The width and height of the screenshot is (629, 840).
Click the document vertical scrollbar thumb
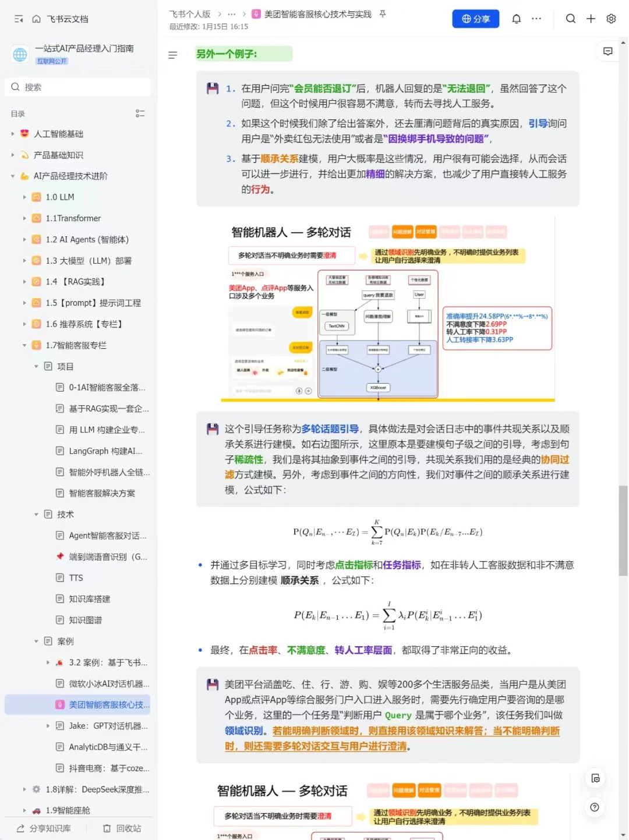[x=623, y=530]
